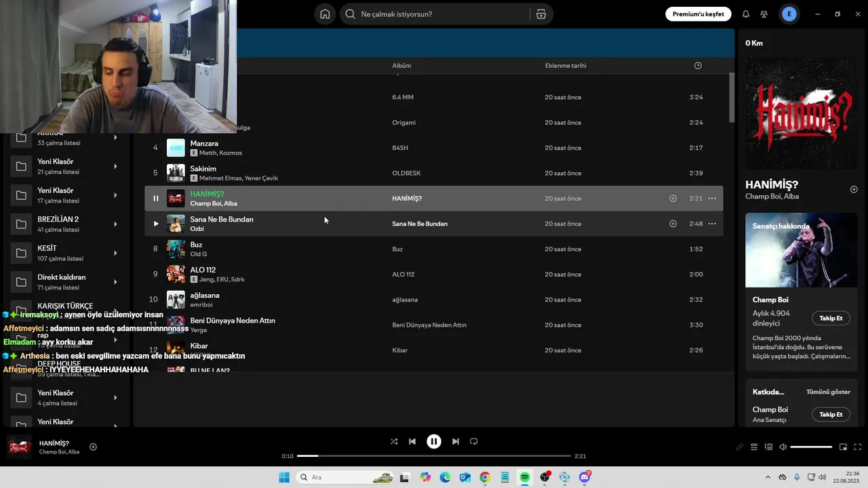This screenshot has height=488, width=868.
Task: Open Copilot from the taskbar
Action: point(425,477)
